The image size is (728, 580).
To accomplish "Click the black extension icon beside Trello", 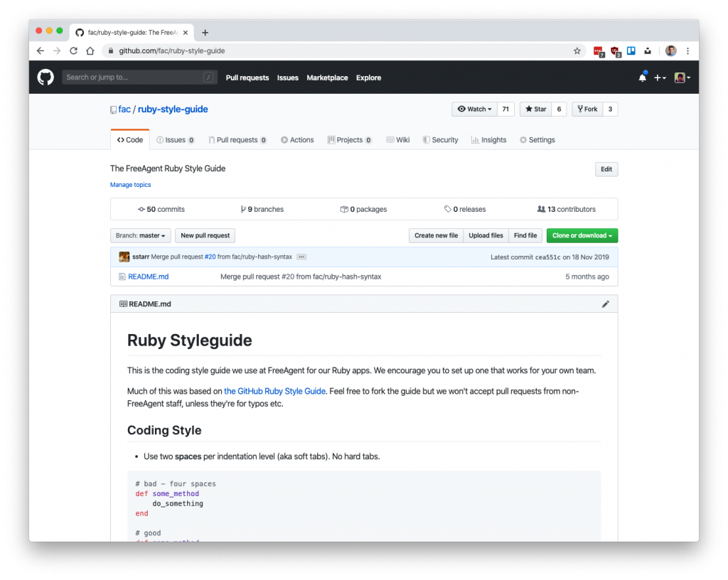I will [x=648, y=51].
